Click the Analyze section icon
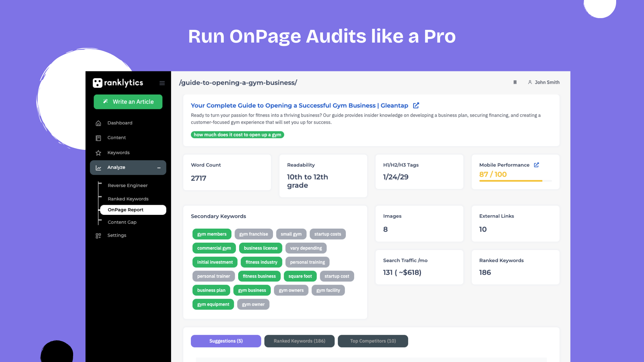The width and height of the screenshot is (644, 362). coord(98,167)
